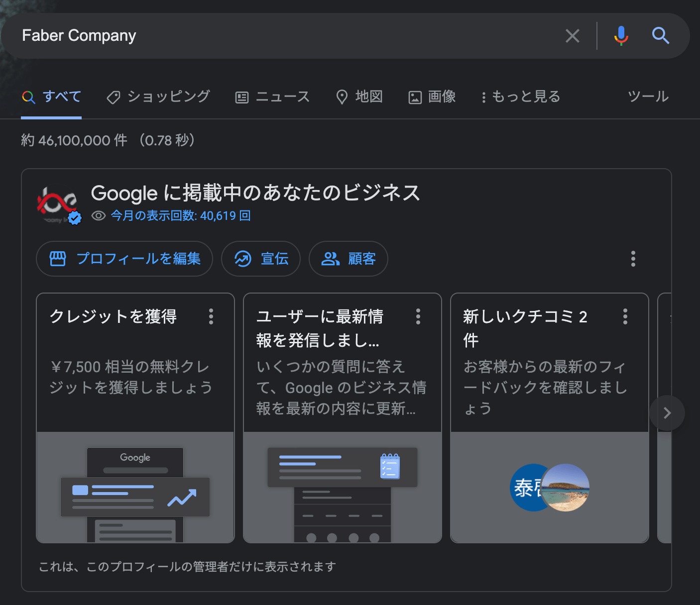Image resolution: width=700 pixels, height=605 pixels.
Task: Open the 新しいクチコミ 2 件 card title
Action: (525, 328)
